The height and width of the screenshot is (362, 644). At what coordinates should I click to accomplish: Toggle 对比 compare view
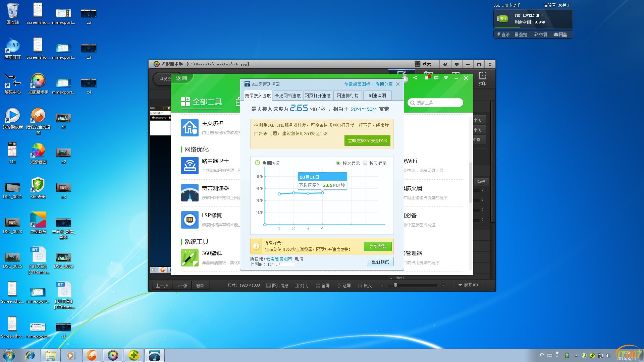tap(302, 286)
